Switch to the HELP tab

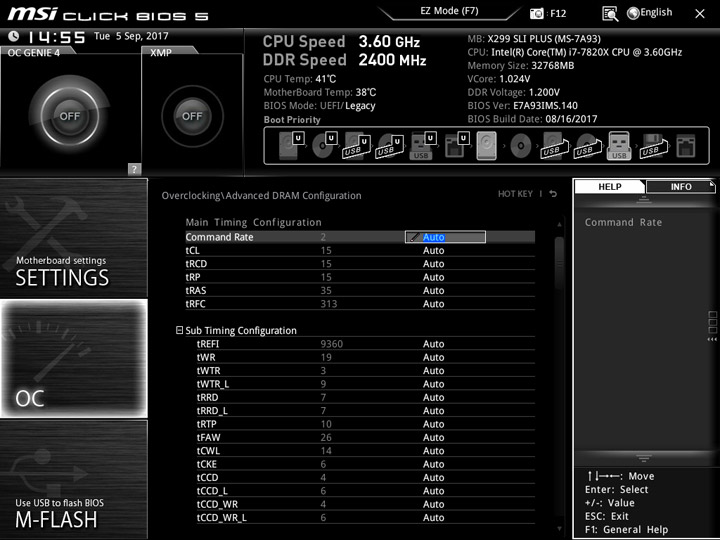(x=609, y=186)
